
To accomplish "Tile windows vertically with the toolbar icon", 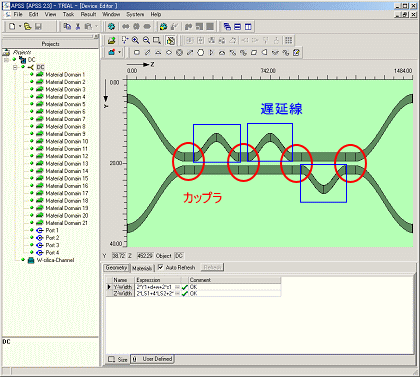I will tap(248, 27).
